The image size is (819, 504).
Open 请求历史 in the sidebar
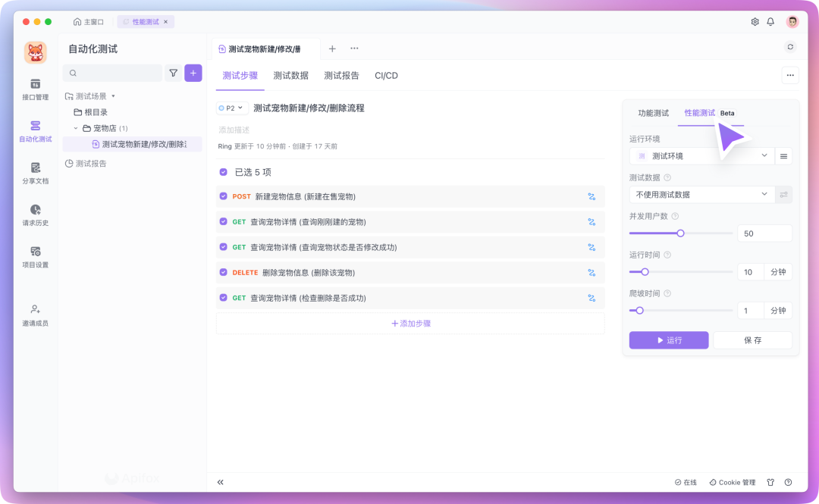(x=35, y=214)
